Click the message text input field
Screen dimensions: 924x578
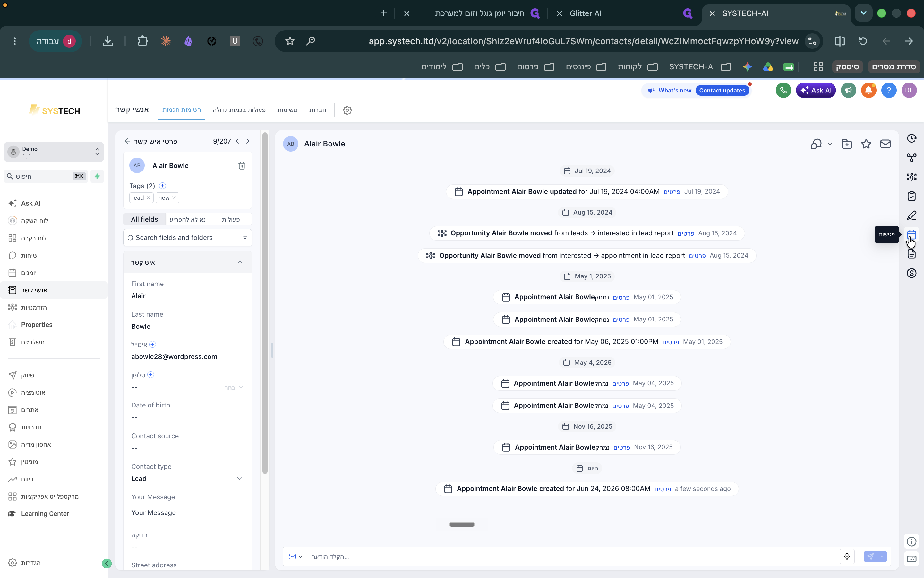point(574,556)
